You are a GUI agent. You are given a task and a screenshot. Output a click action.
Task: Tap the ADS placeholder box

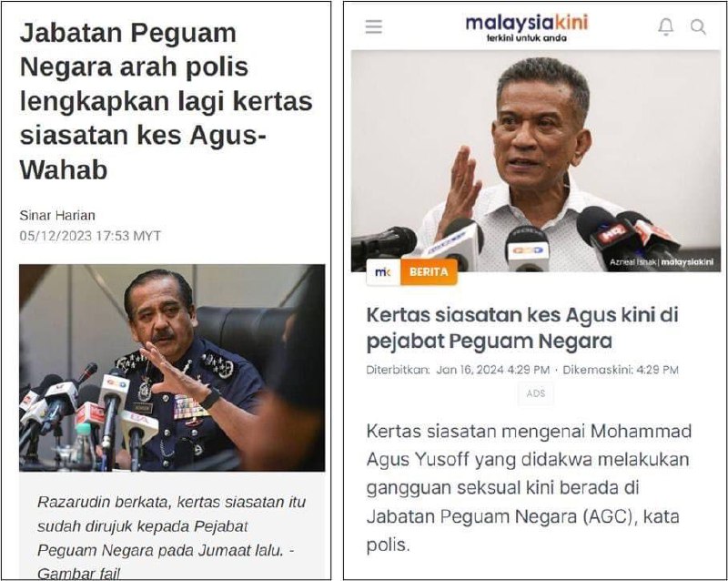point(536,393)
